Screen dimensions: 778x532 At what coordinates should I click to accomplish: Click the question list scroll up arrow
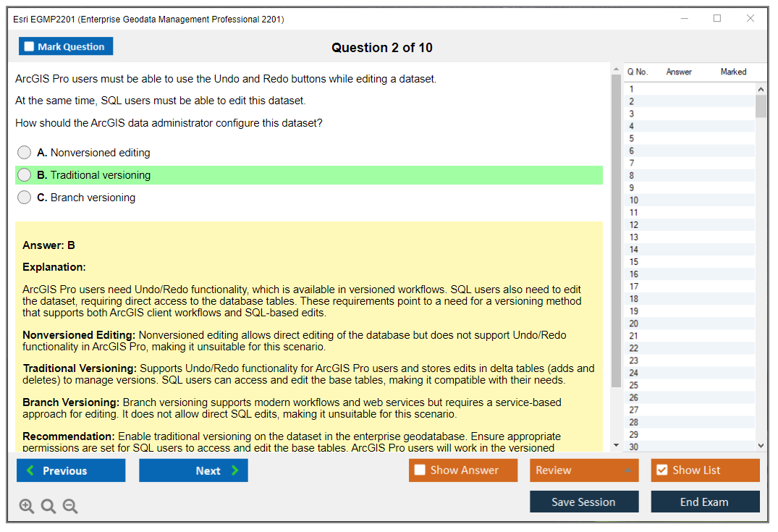tap(761, 89)
